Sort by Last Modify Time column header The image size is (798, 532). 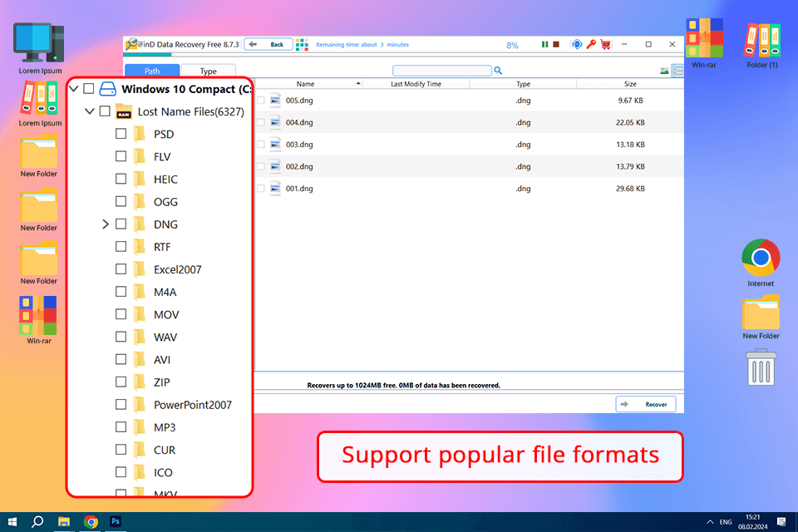[x=416, y=84]
